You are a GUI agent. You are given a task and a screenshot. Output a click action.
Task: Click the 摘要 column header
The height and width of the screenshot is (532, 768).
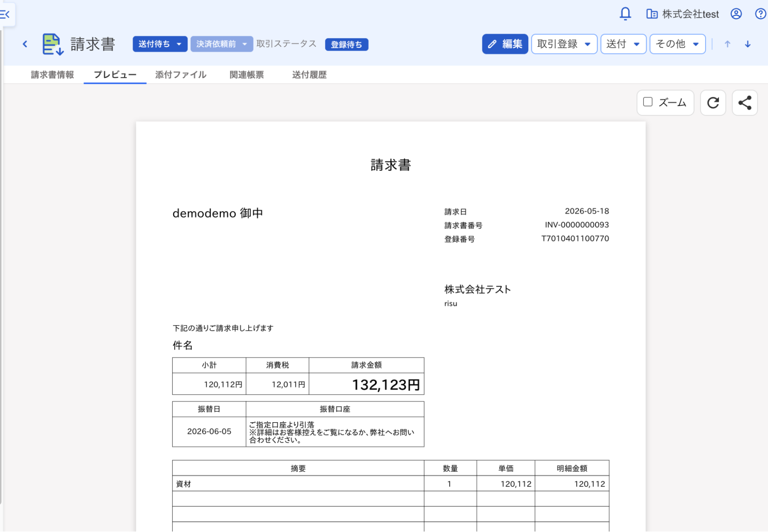[298, 468]
